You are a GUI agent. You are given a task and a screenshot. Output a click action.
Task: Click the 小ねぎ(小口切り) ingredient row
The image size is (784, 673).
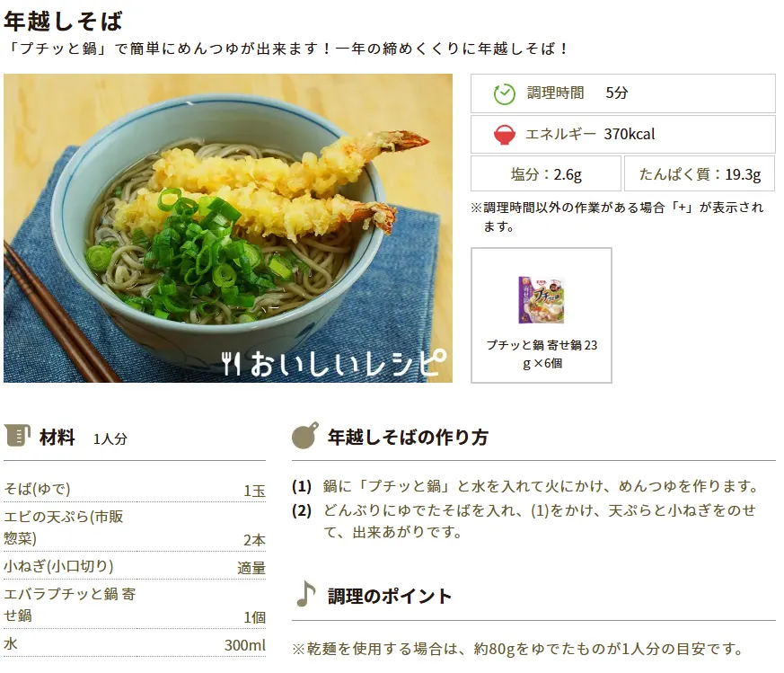click(135, 566)
